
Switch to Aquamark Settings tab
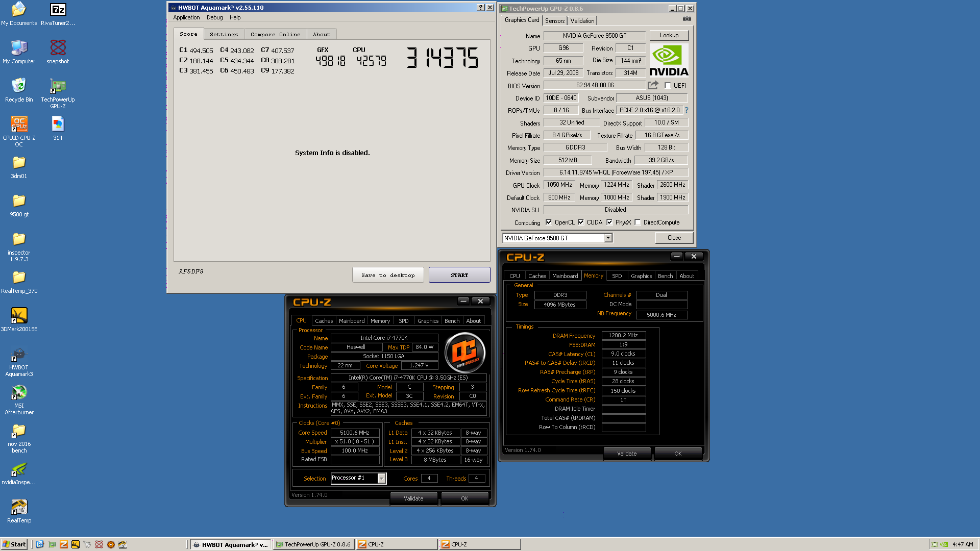point(224,34)
